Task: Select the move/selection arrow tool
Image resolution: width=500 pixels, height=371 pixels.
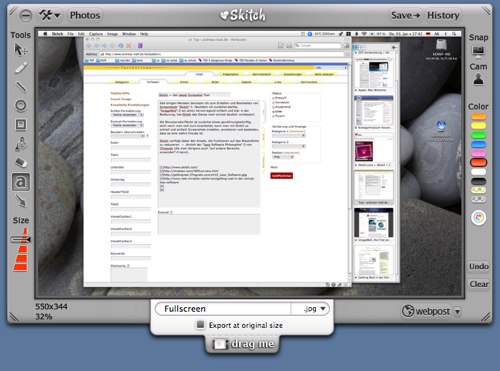Action: click(21, 50)
